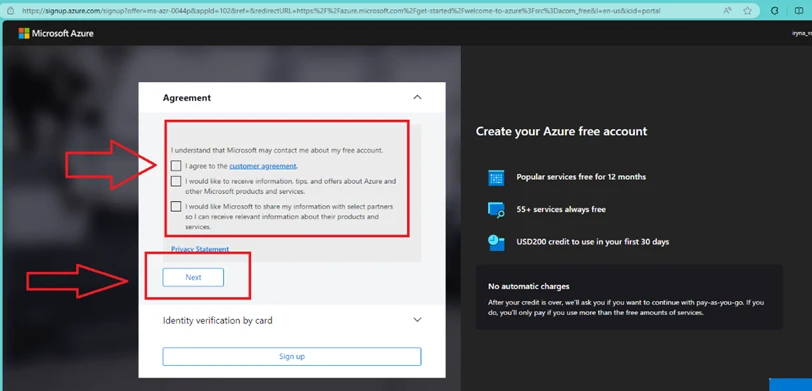Check the share information with select partners box
Image resolution: width=812 pixels, height=391 pixels.
176,206
